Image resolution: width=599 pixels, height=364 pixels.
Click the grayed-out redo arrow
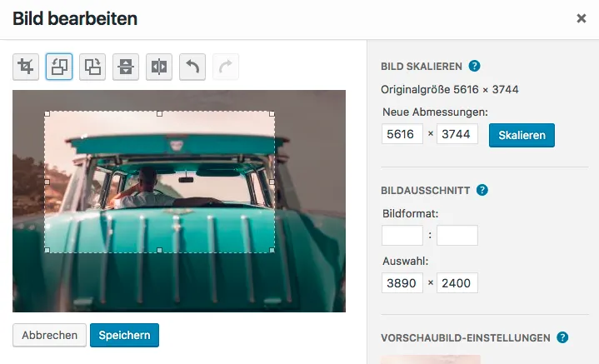226,67
